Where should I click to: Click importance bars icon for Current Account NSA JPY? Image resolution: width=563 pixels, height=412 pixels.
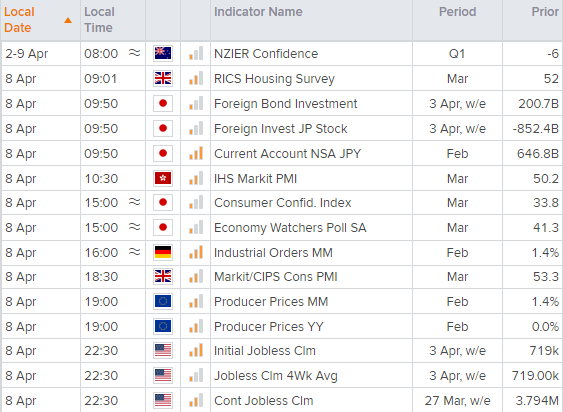click(196, 153)
